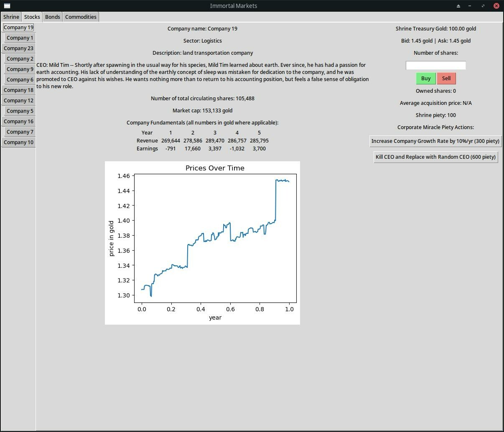View Company 5 details

click(19, 111)
